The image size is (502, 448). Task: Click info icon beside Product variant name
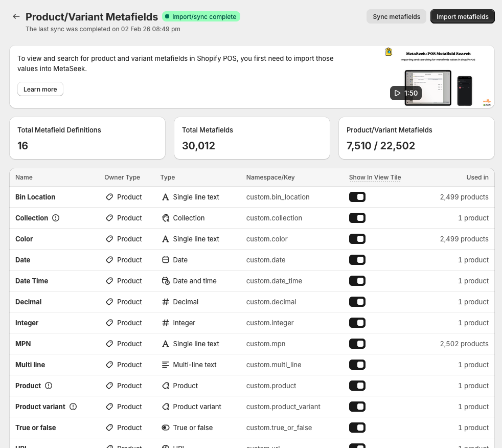point(73,407)
